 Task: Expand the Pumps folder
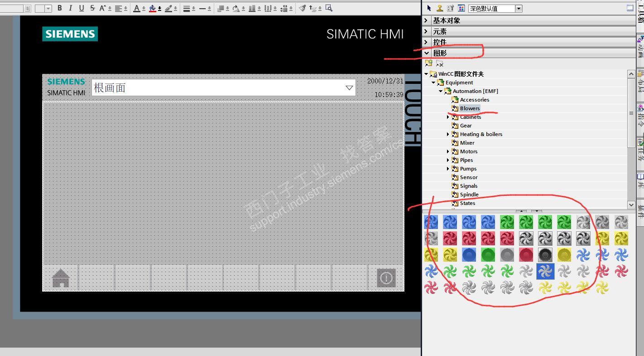click(448, 169)
